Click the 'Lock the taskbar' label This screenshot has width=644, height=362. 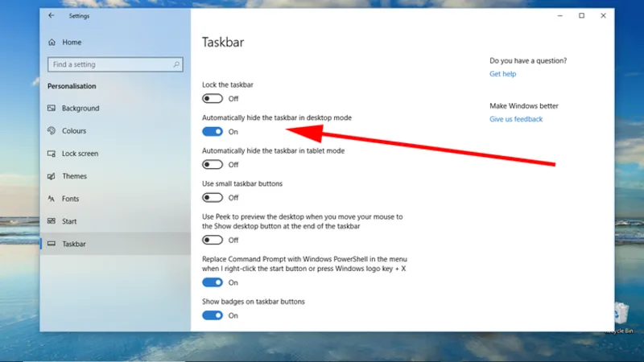pyautogui.click(x=228, y=84)
